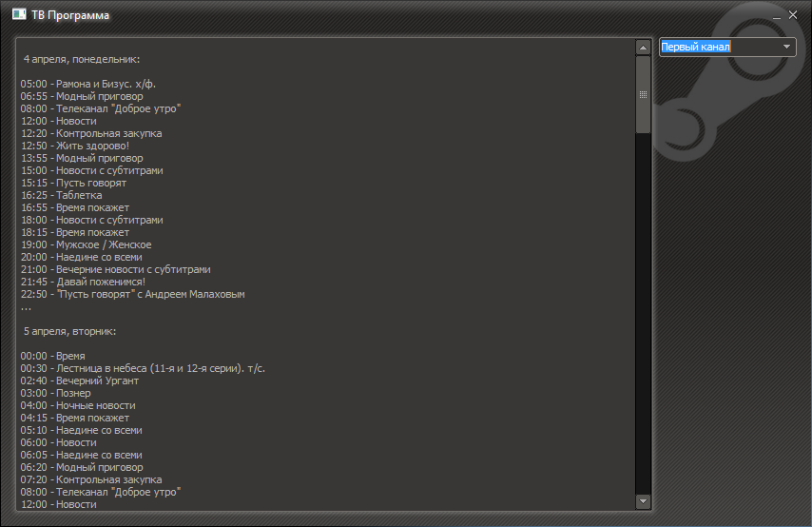
Task: Click the 12:20 'Контрольная закупка' line
Action: pos(91,133)
